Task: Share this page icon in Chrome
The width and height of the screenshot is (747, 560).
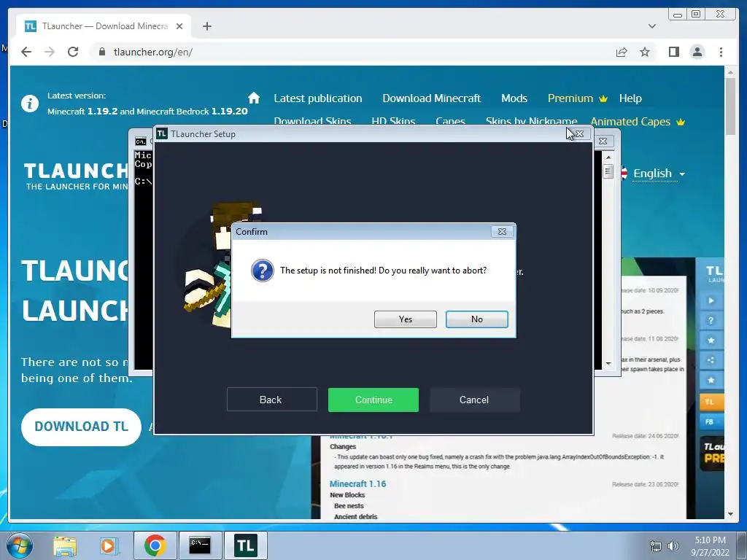Action: click(x=622, y=52)
